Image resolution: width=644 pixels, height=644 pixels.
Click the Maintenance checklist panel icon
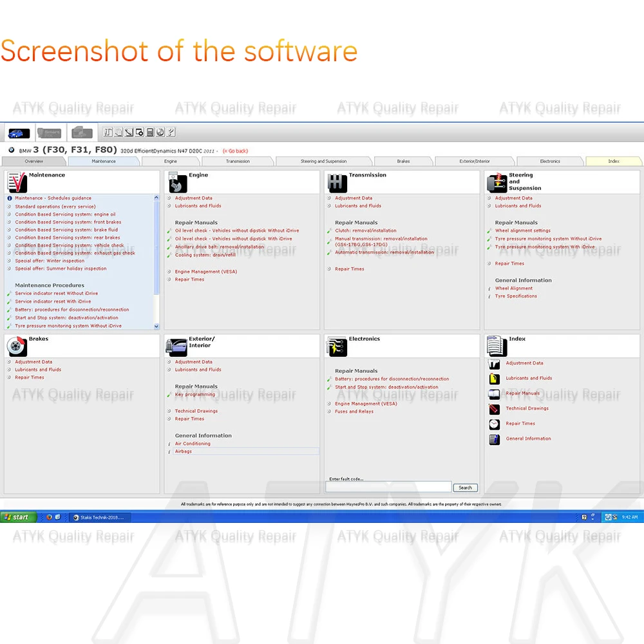pyautogui.click(x=17, y=182)
